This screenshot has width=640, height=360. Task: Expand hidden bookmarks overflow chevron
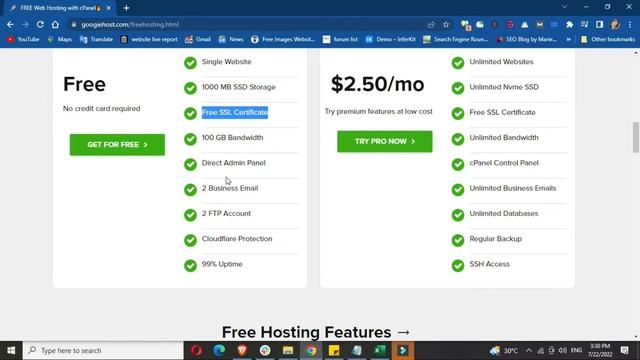point(569,39)
